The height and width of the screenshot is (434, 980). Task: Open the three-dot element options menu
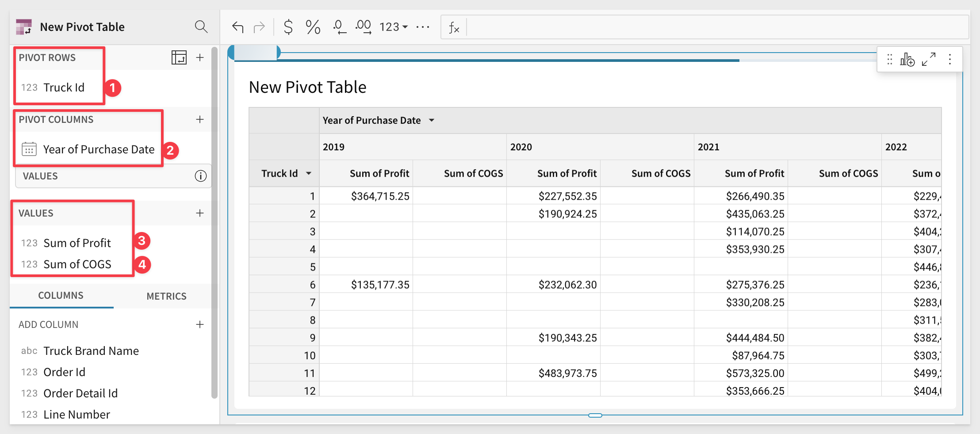tap(949, 59)
